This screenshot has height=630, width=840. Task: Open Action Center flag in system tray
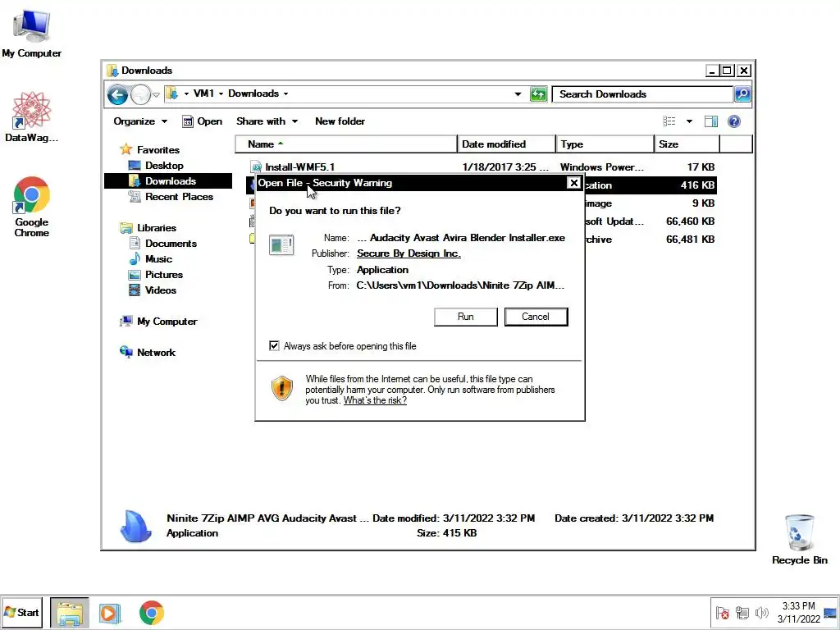click(x=722, y=612)
